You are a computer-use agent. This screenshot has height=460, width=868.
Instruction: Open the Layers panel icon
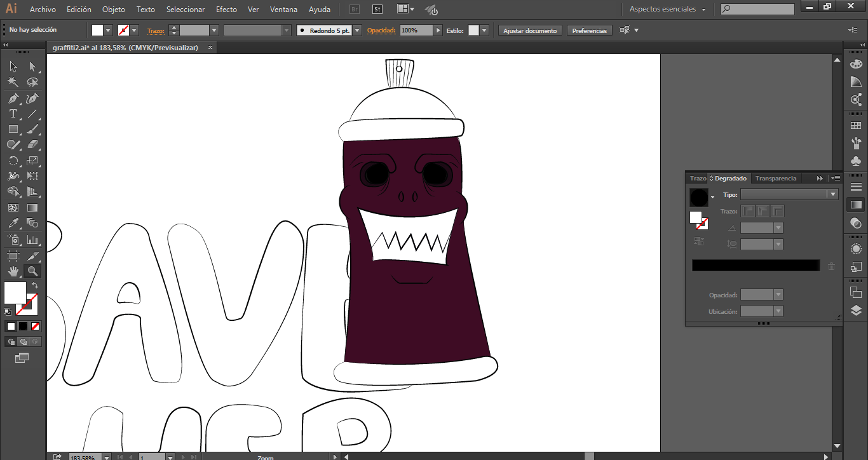pos(856,311)
